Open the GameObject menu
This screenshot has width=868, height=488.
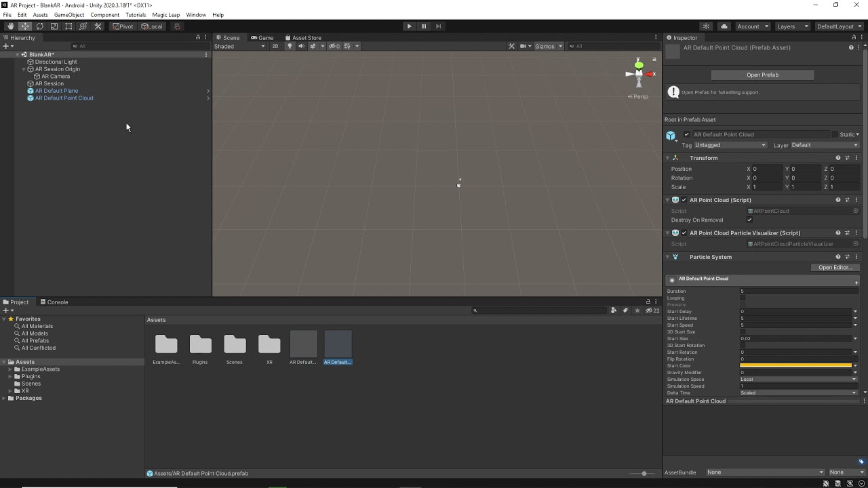tap(69, 15)
